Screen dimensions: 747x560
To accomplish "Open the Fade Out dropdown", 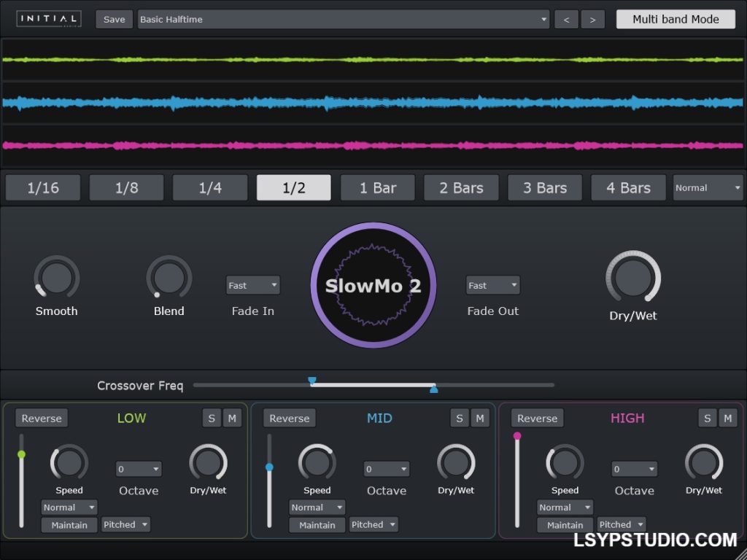I will (492, 285).
